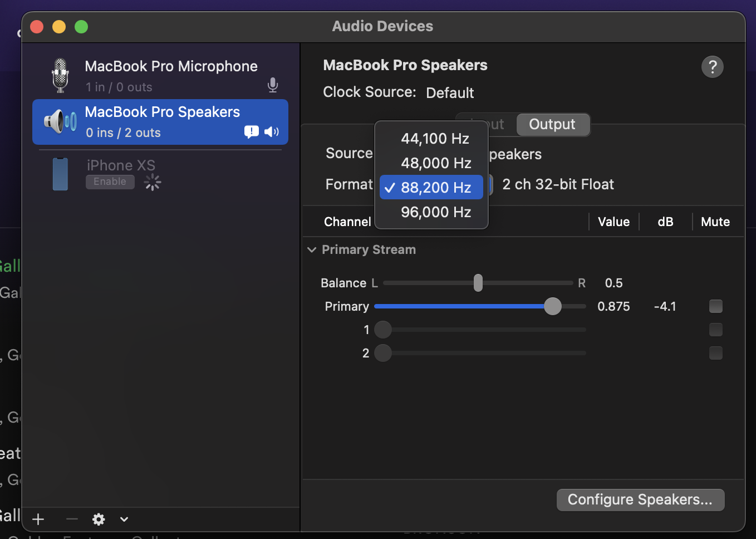756x539 pixels.
Task: Mute the Primary channel checkbox
Action: (716, 306)
